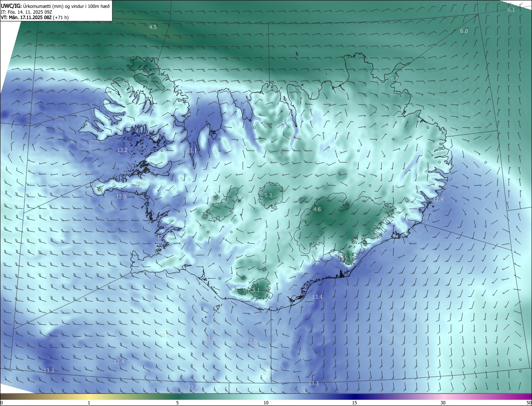The height and width of the screenshot is (406, 532).
Task: Click the 10 tick on the color scale
Action: (x=266, y=403)
